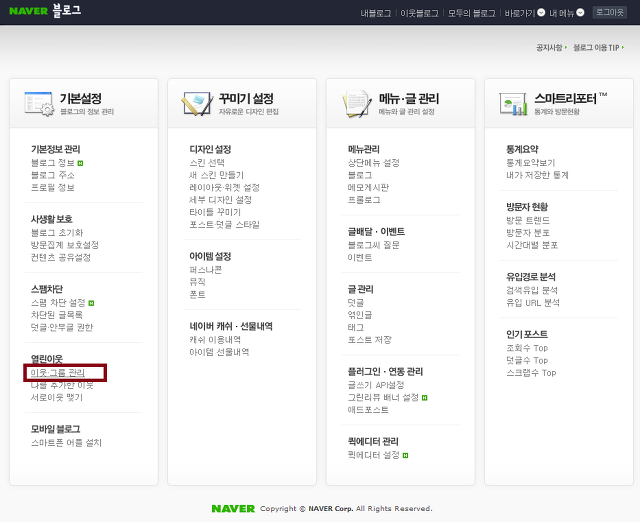The image size is (640, 522).
Task: Open 폰트 item settings
Action: tap(198, 295)
